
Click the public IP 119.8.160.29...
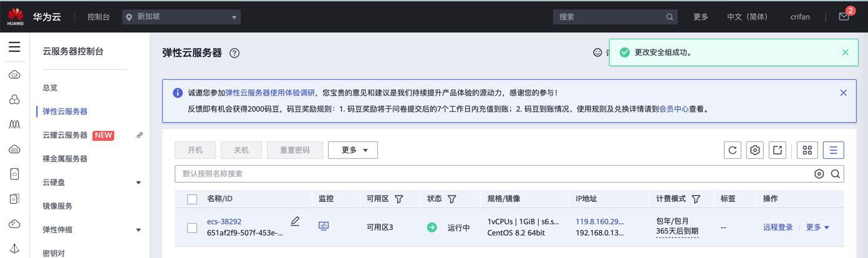point(599,221)
